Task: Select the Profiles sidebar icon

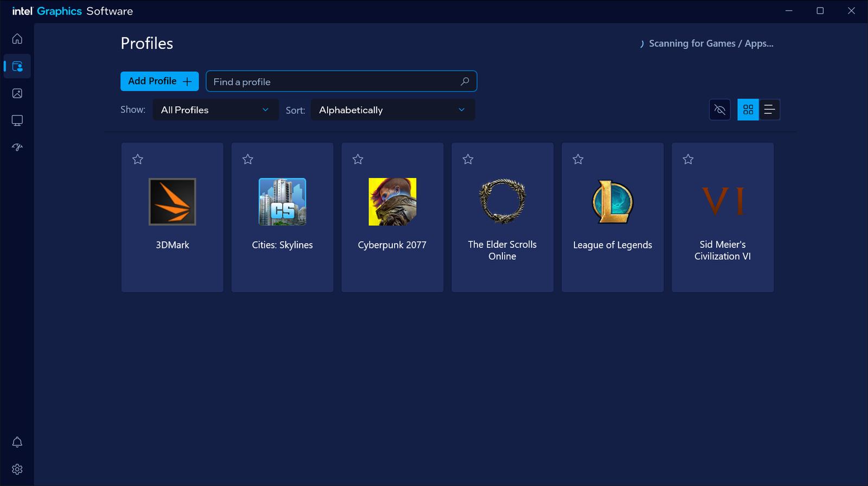Action: click(17, 66)
